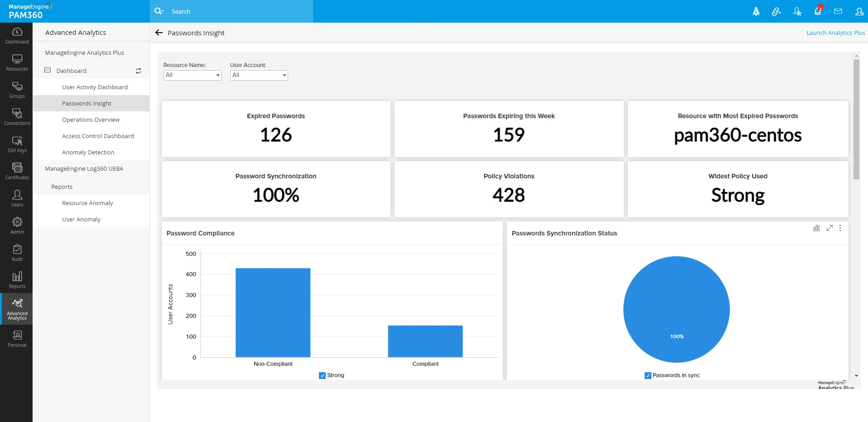Go back using the back arrow button
This screenshot has height=422, width=868.
(159, 33)
